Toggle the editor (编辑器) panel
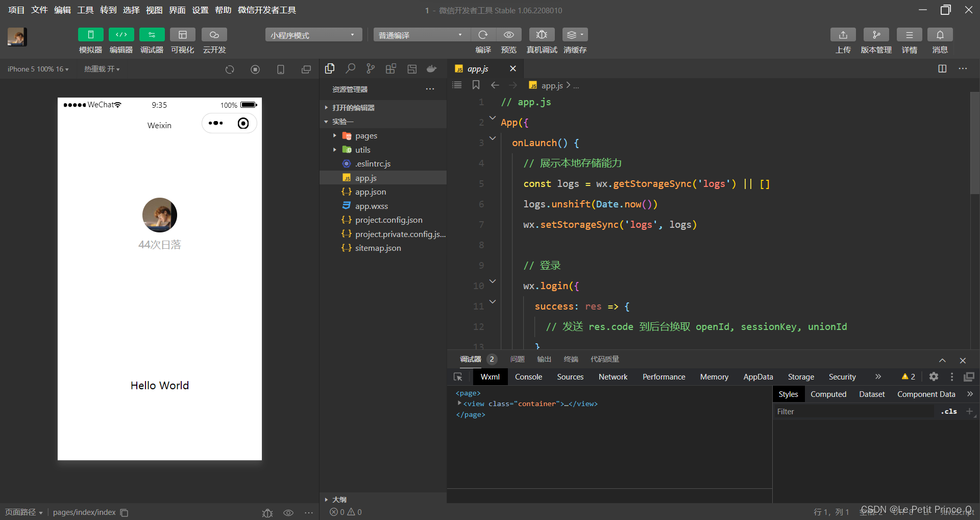Image resolution: width=980 pixels, height=520 pixels. (x=121, y=35)
